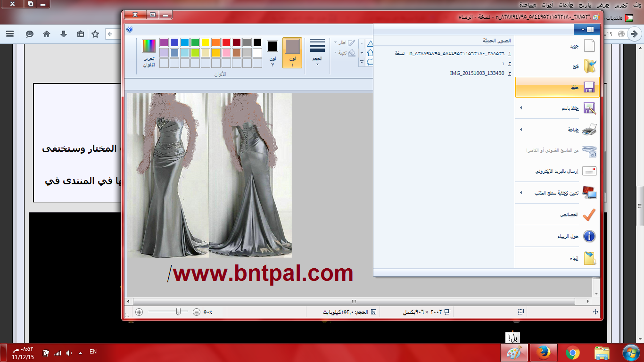Expand desktop background submenu arrow
This screenshot has width=644, height=362.
520,193
